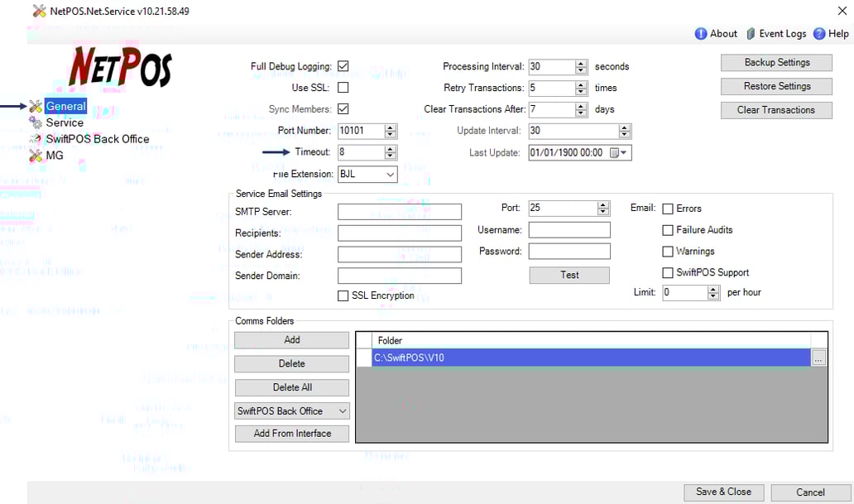Click the Help question mark icon
This screenshot has width=854, height=504.
[x=819, y=34]
